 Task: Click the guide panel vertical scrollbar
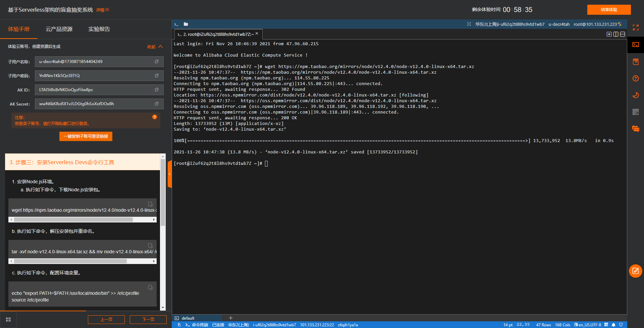[163, 193]
